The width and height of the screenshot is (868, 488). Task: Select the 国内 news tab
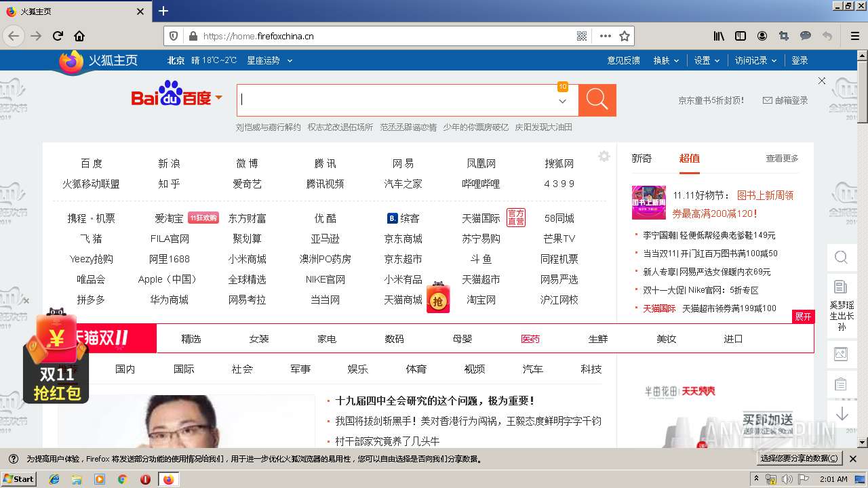pos(125,369)
